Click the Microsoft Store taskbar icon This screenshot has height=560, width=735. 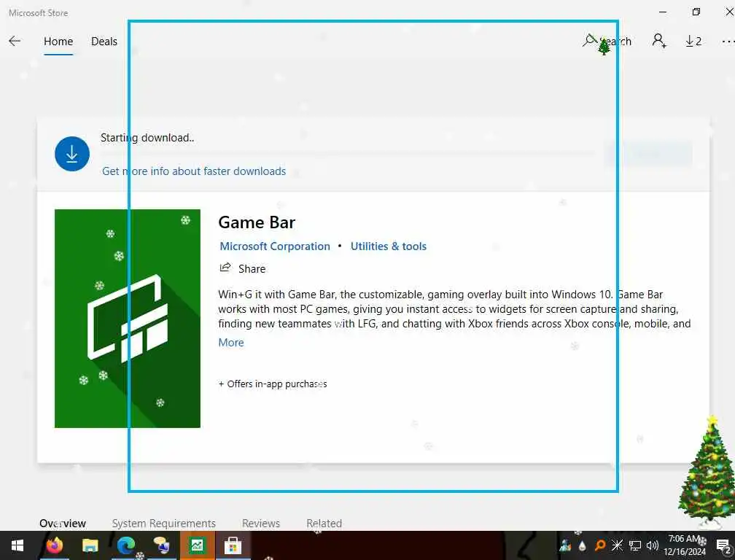point(233,545)
